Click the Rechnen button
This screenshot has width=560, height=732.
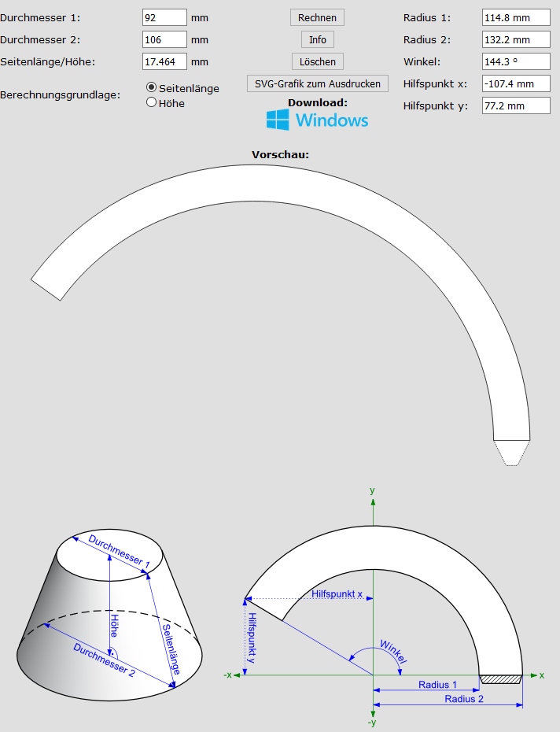click(317, 18)
